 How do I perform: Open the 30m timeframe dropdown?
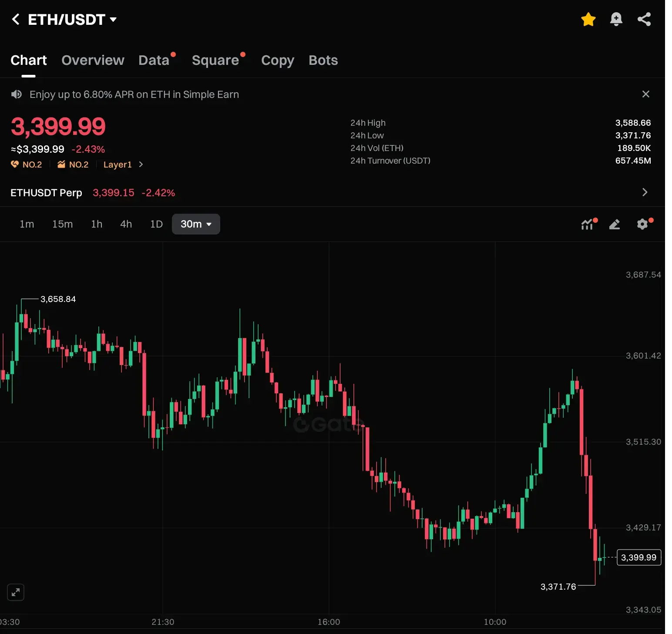(196, 224)
